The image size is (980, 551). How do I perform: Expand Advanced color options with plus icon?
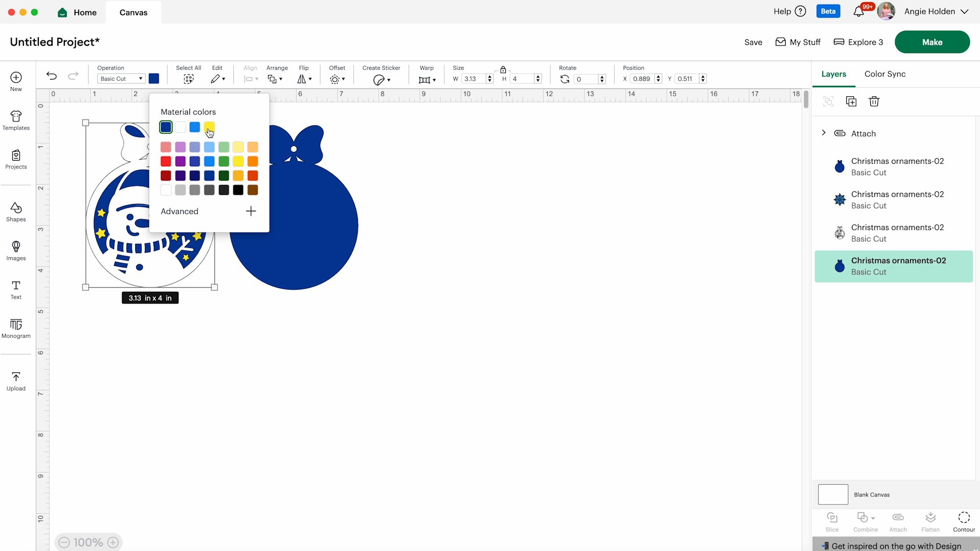pos(250,211)
